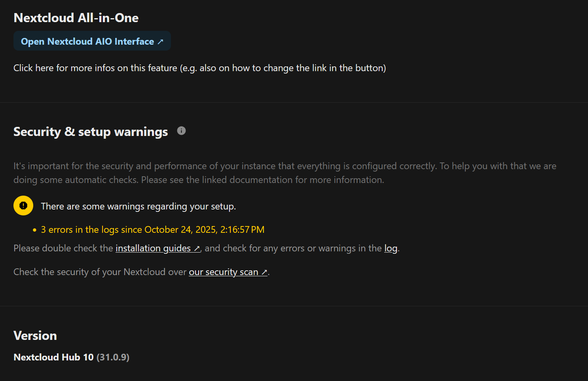Click the info icon beside Security & setup warnings
The image size is (588, 381).
click(181, 131)
